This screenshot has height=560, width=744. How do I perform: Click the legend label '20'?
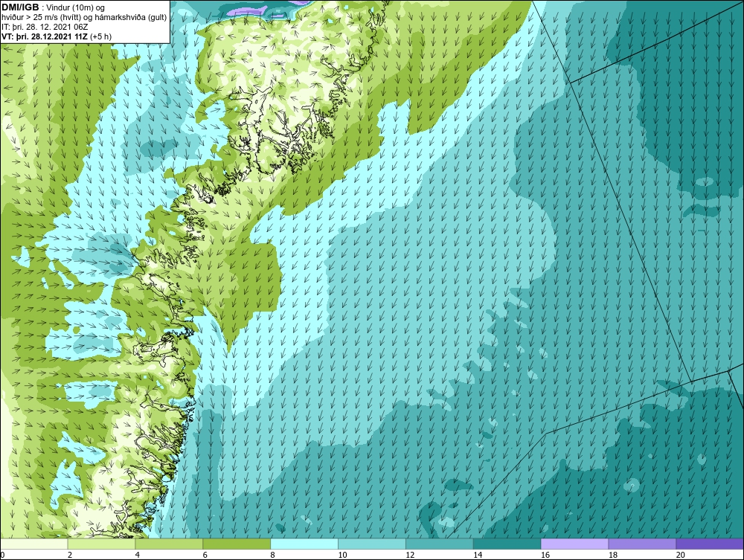pyautogui.click(x=681, y=555)
